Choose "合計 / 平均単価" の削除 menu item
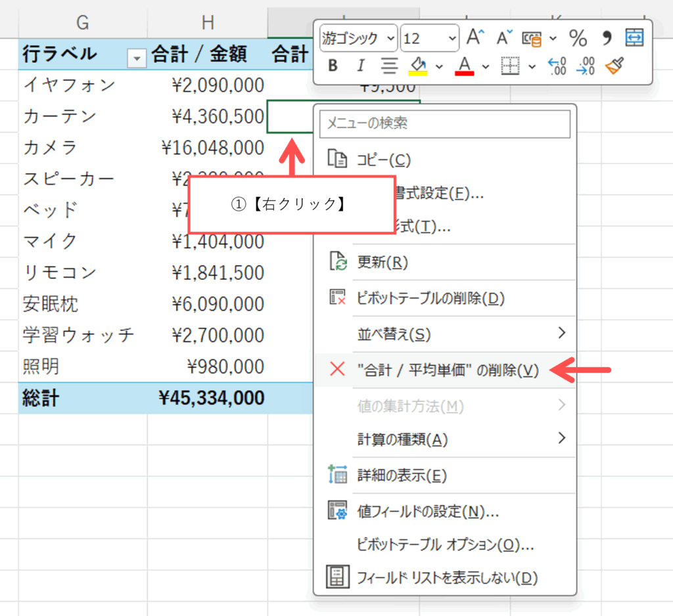The image size is (673, 616). click(447, 370)
